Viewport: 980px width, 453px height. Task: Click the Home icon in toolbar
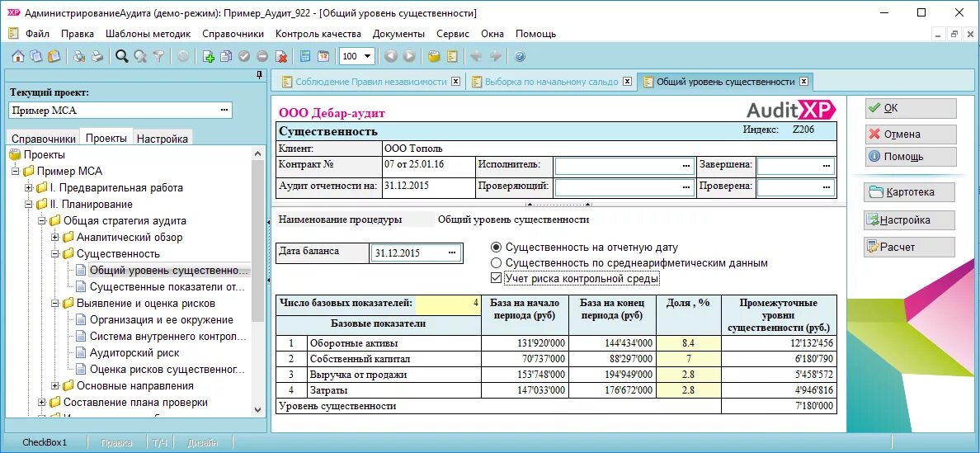pyautogui.click(x=18, y=56)
